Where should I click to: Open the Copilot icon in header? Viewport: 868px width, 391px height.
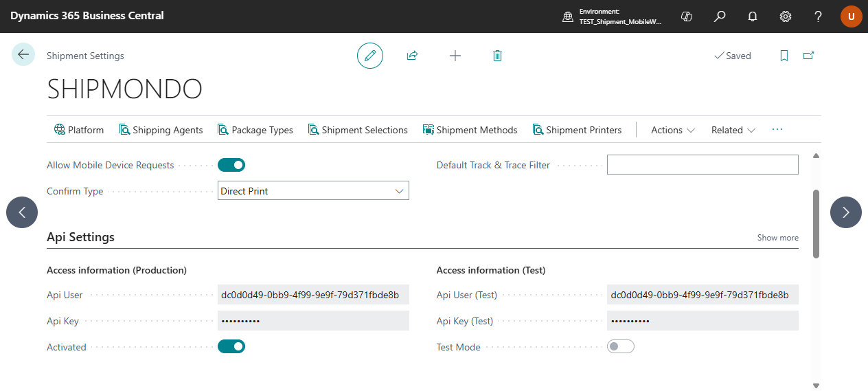coord(686,16)
